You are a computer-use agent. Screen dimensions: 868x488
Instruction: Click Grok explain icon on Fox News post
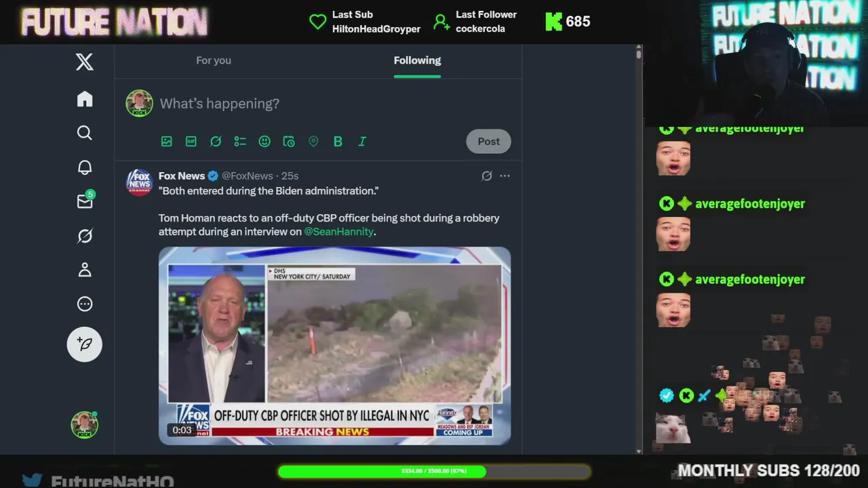486,176
